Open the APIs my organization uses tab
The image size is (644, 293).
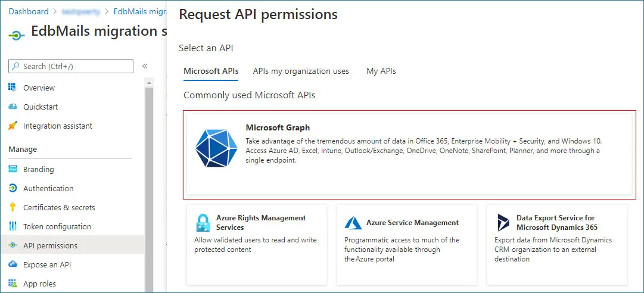(301, 71)
